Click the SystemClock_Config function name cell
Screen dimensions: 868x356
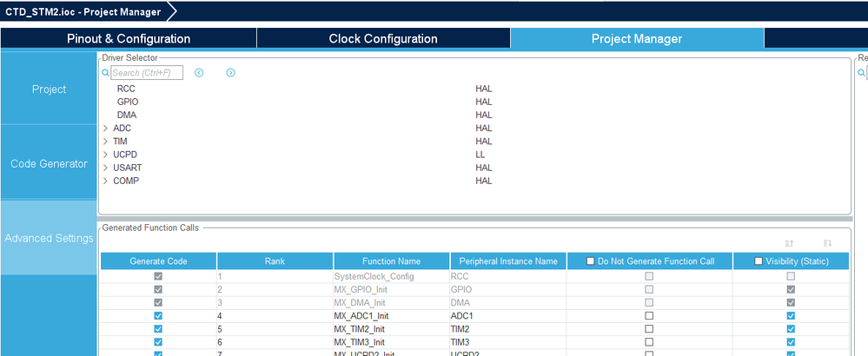pos(391,276)
